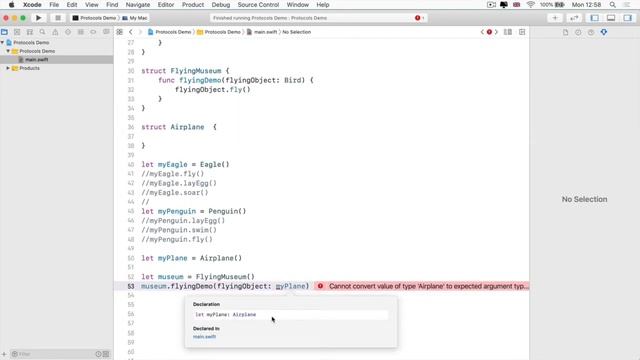Click line number 53 in gutter
The image size is (640, 360).
[131, 286]
